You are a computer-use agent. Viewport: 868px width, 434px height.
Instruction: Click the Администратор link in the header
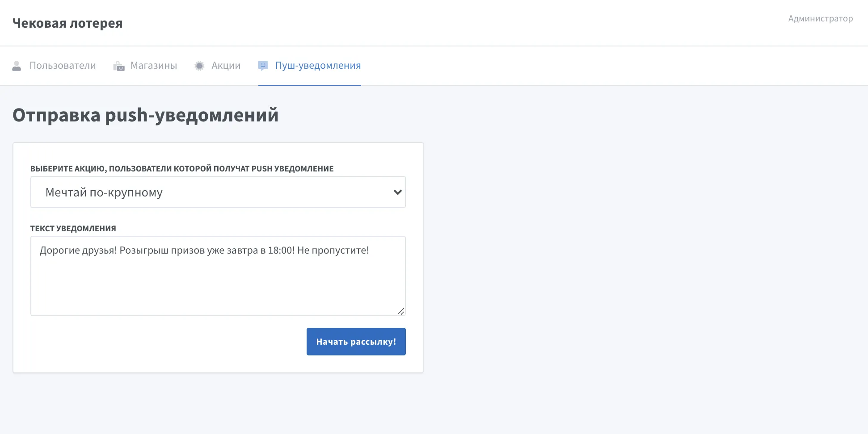click(x=820, y=19)
